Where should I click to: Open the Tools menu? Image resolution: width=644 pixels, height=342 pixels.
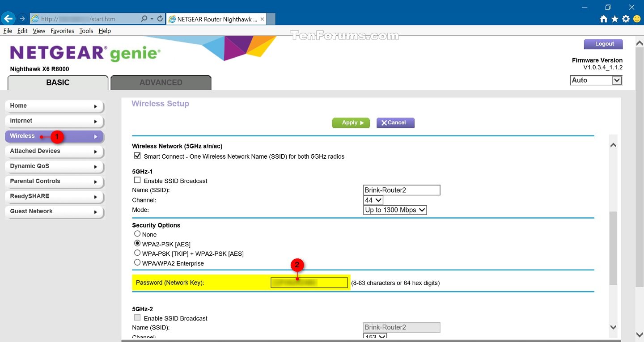[86, 31]
